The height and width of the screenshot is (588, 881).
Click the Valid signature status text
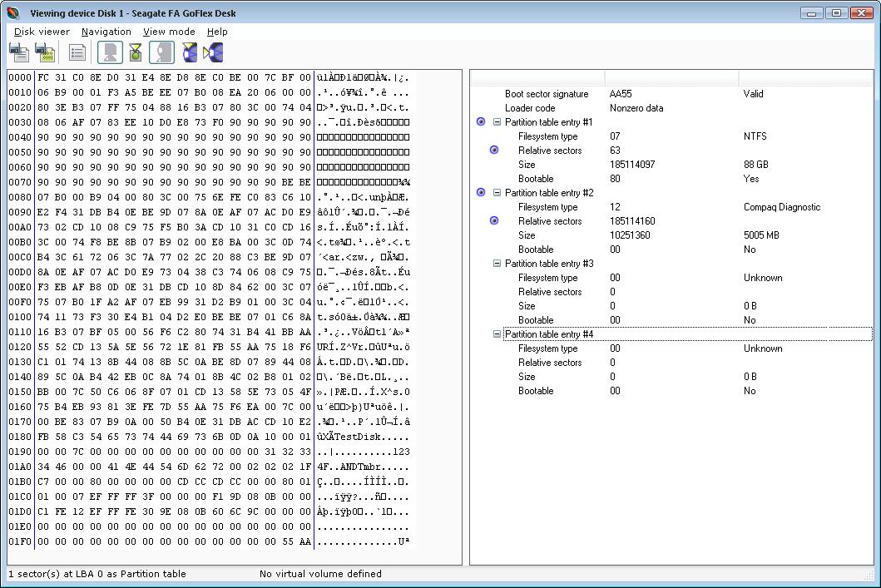point(754,94)
